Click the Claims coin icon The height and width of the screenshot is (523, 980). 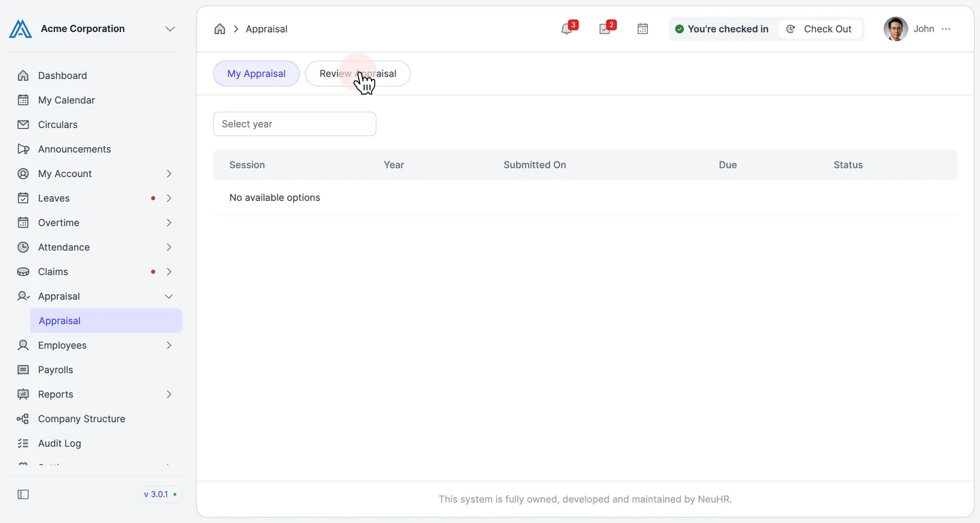pyautogui.click(x=23, y=272)
